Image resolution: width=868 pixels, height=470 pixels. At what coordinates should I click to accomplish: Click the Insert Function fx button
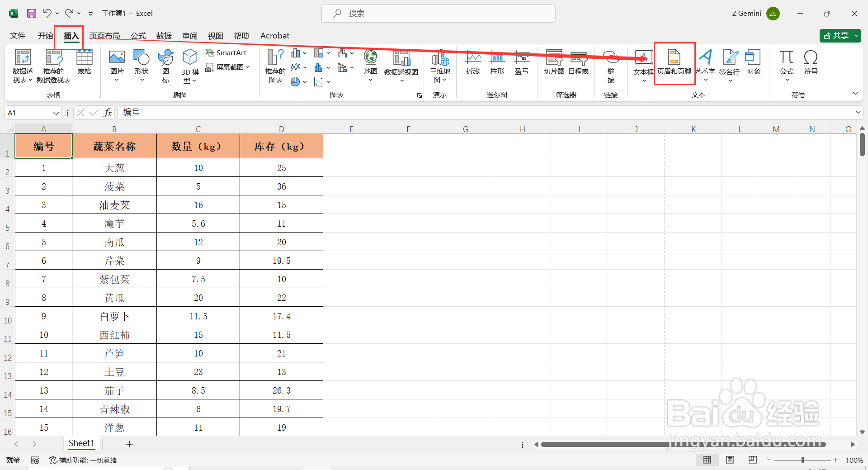point(108,113)
